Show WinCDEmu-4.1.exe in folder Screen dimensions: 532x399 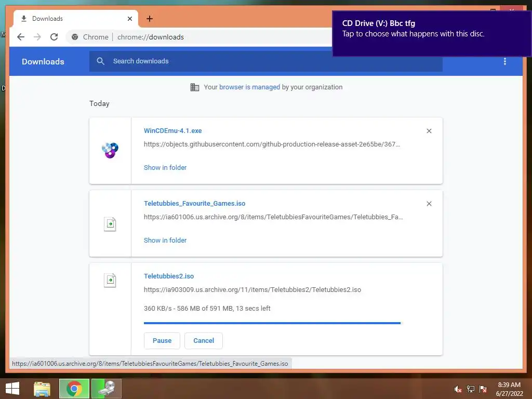click(165, 168)
